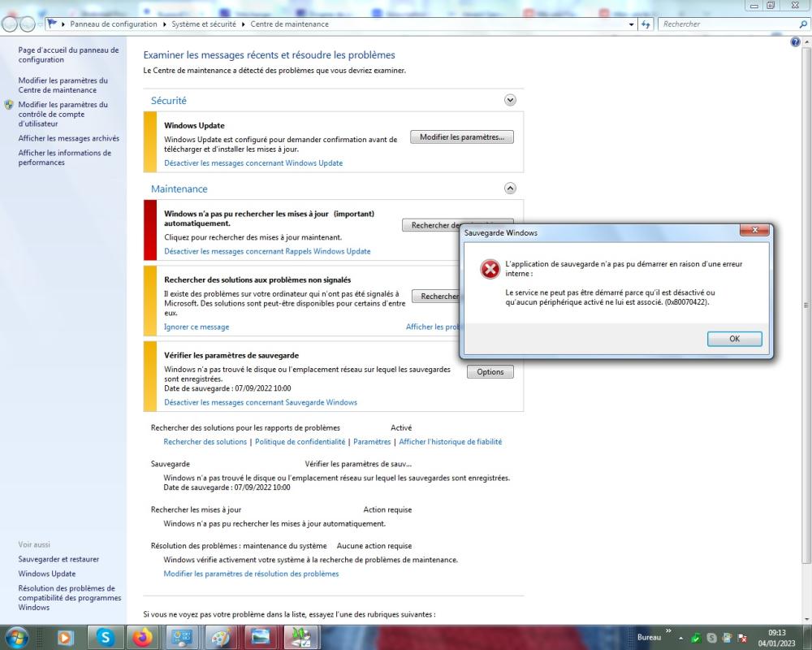Click in the Rechercher search field
The image size is (812, 650).
tap(723, 24)
